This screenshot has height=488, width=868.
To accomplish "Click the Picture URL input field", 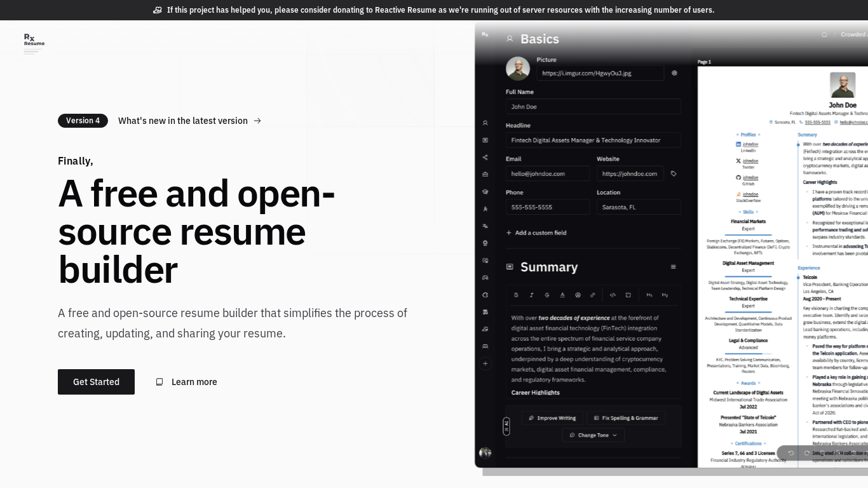I will coord(600,73).
